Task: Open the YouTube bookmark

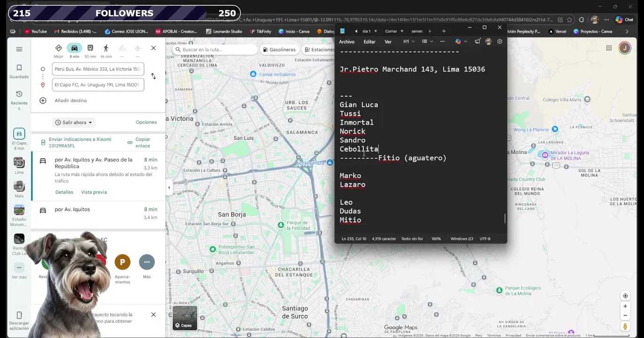Action: click(36, 31)
